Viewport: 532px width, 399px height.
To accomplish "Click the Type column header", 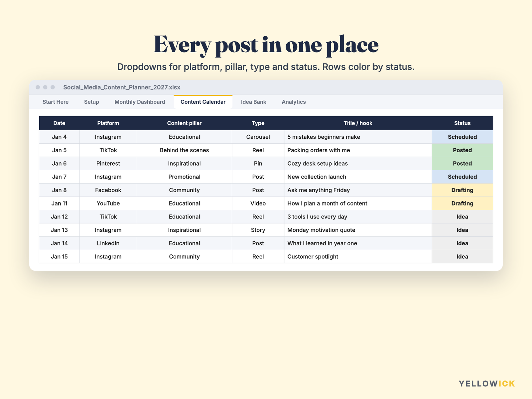I will pyautogui.click(x=258, y=123).
